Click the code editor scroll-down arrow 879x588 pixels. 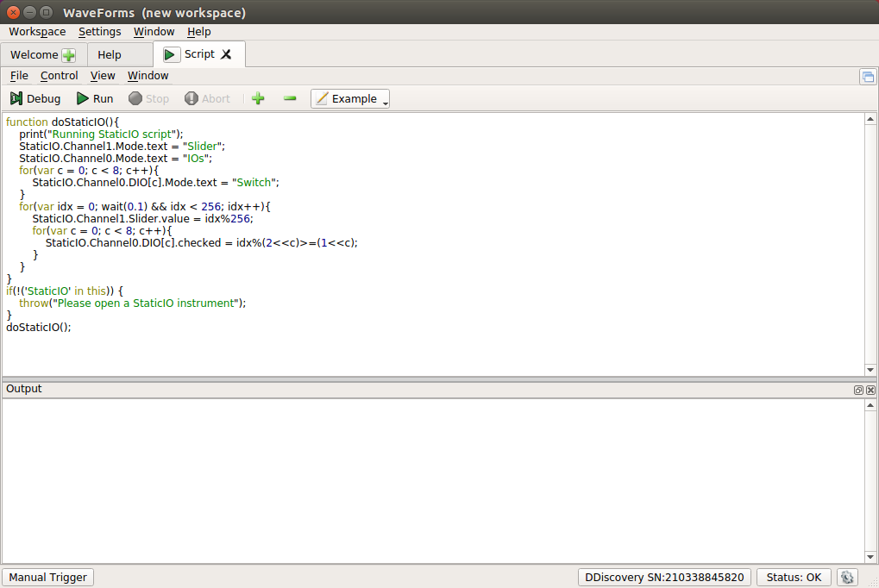870,370
